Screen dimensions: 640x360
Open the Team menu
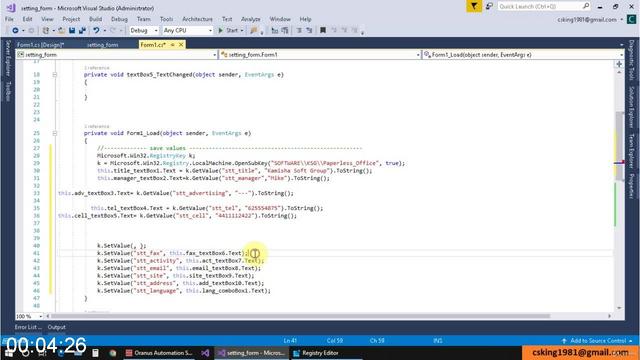144,19
